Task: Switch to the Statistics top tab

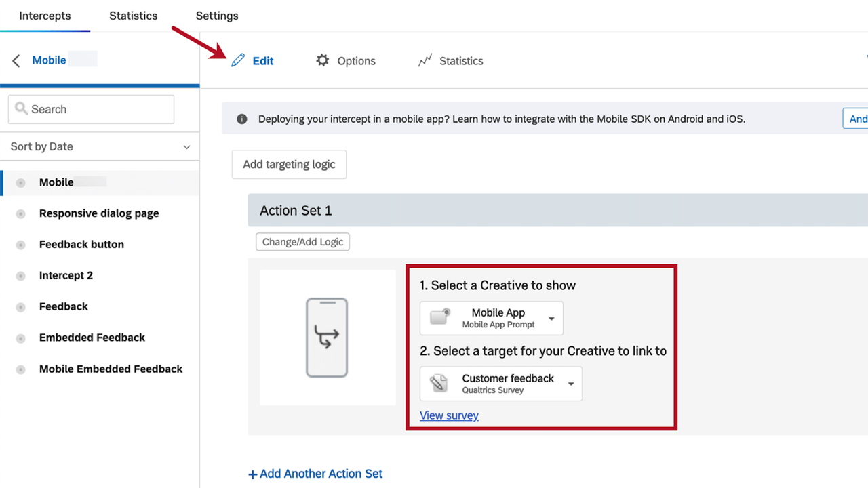Action: click(133, 16)
